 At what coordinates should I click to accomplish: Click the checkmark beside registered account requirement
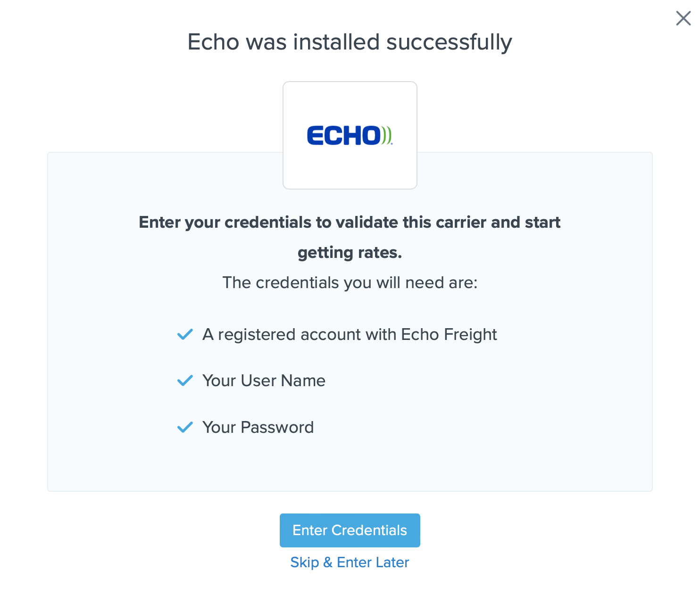coord(185,334)
